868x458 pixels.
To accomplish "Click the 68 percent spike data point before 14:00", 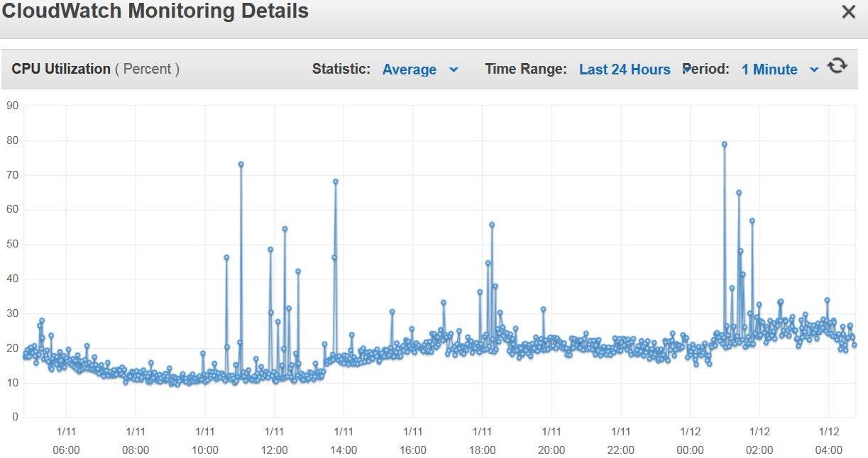I will (x=336, y=181).
